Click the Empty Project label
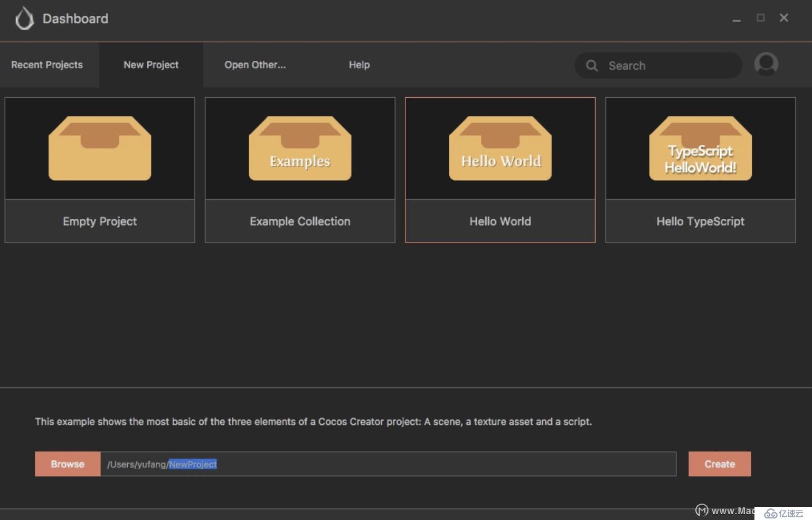Image resolution: width=812 pixels, height=520 pixels. coord(100,221)
